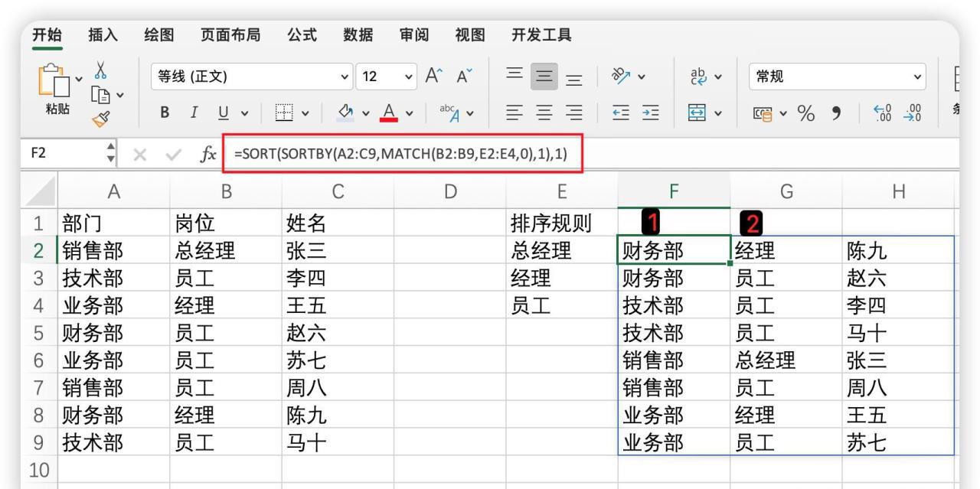Toggle Middle Align vertical alignment
The width and height of the screenshot is (980, 489).
[544, 76]
